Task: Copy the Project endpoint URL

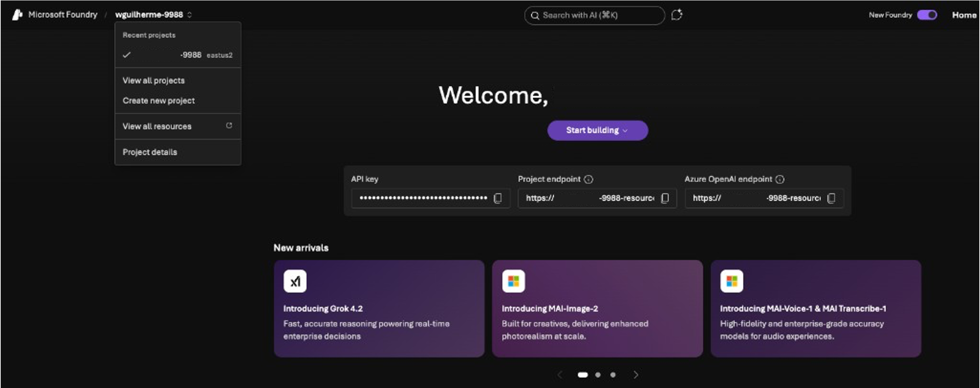Action: click(x=665, y=198)
